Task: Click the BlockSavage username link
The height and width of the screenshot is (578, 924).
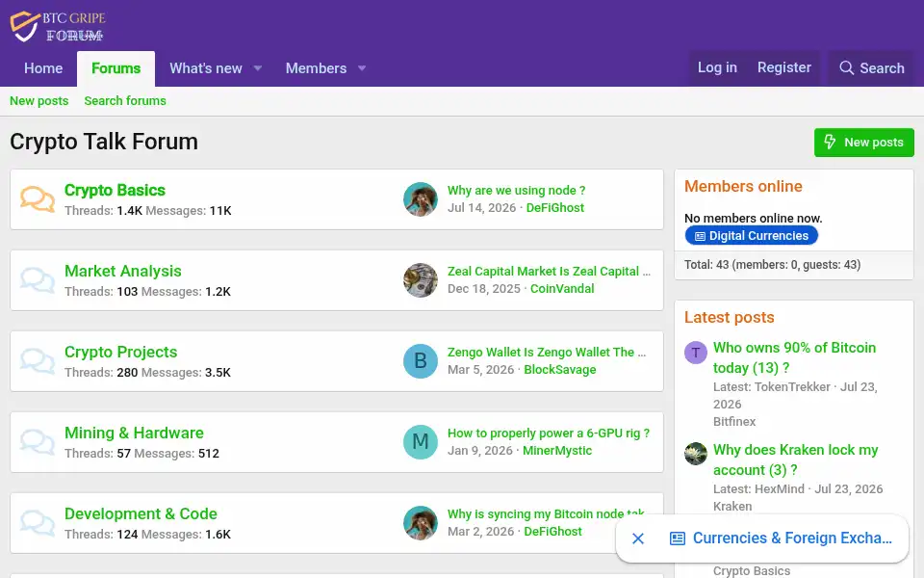Action: 560,369
